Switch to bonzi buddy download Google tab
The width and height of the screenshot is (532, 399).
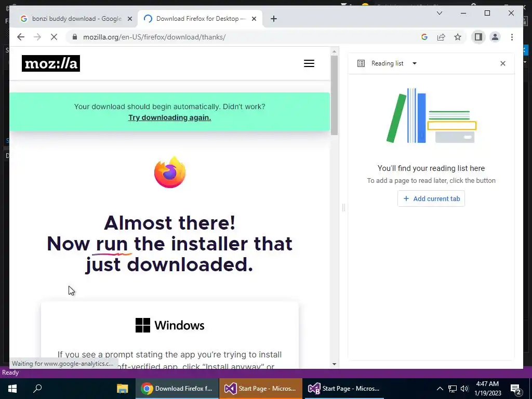click(x=75, y=19)
